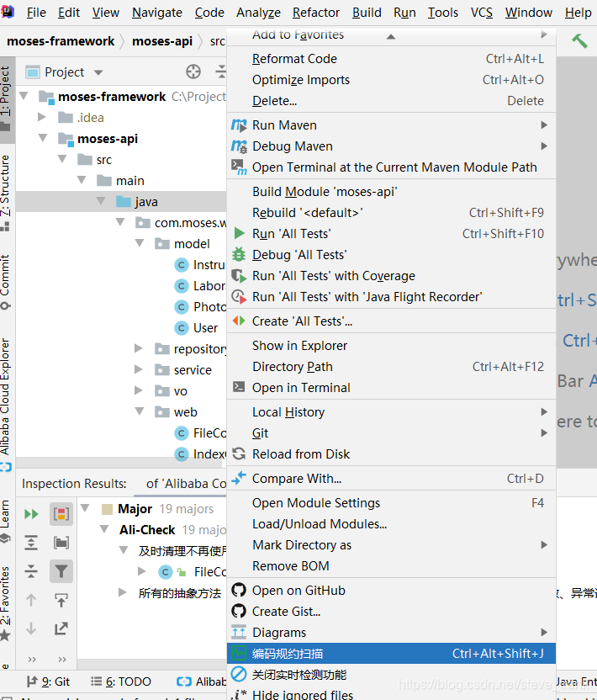597x700 pixels.
Task: Open Alibaba Cloud Explorer side tab
Action: click(5, 404)
